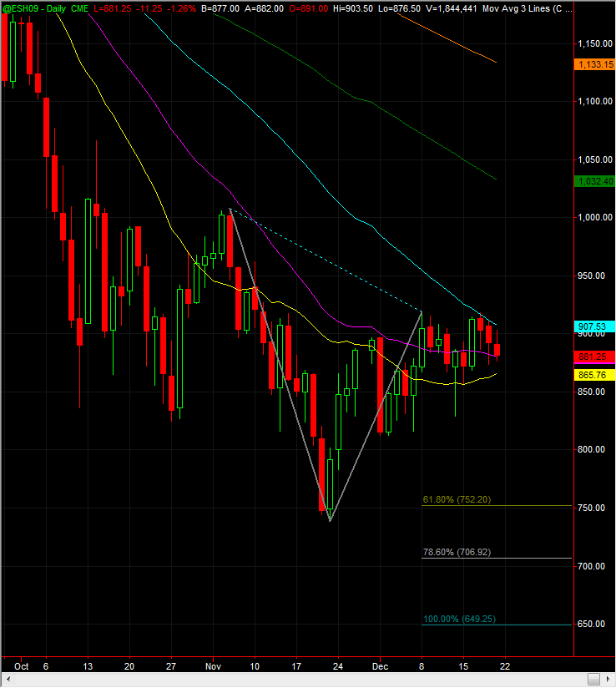Screen dimensions: 616x688
Task: Click the 1,050.00 price axis label
Action: coord(595,159)
